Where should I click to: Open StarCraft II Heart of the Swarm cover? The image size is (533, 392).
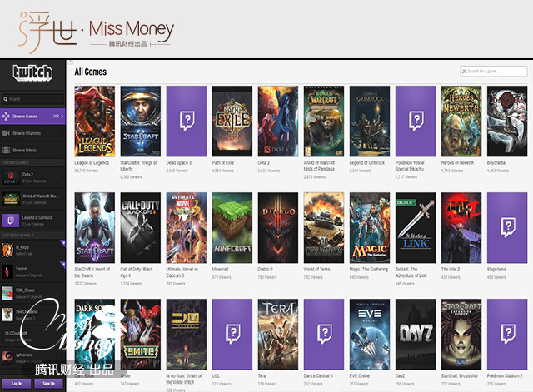[94, 227]
